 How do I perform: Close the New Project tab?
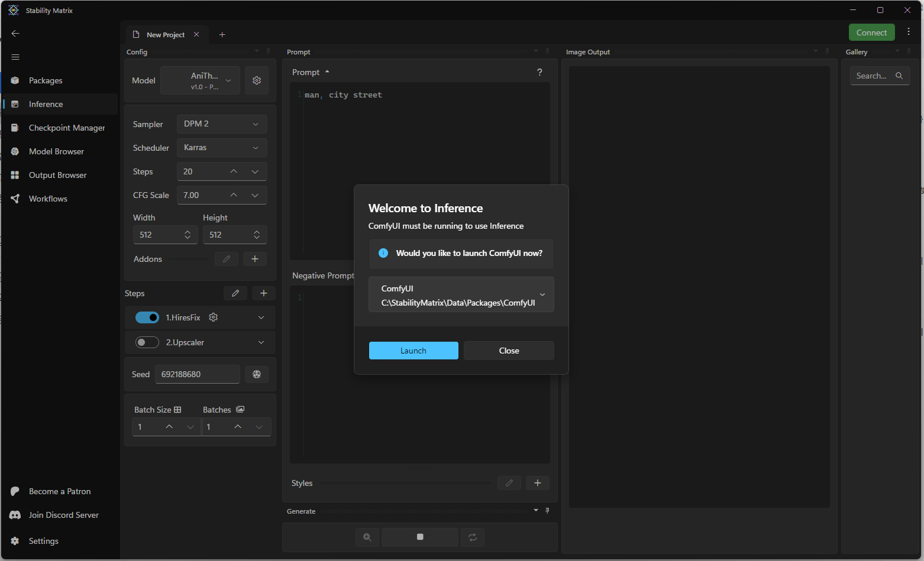pos(196,34)
